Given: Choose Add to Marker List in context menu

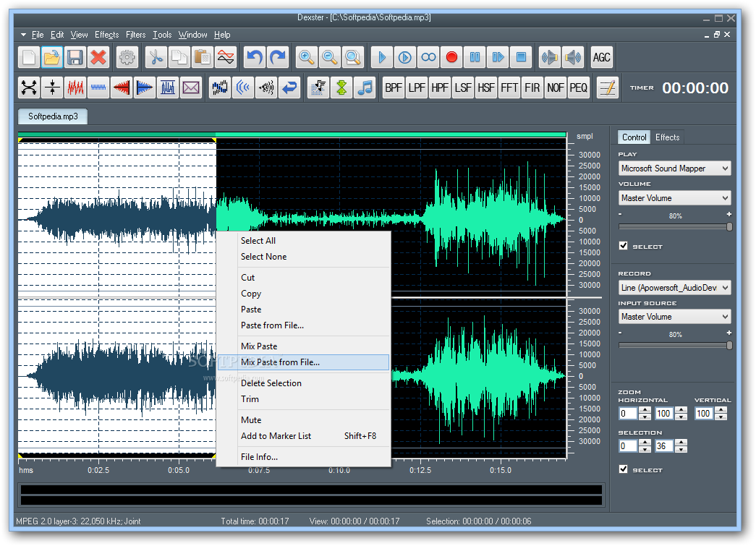Looking at the screenshot, I should click(304, 435).
